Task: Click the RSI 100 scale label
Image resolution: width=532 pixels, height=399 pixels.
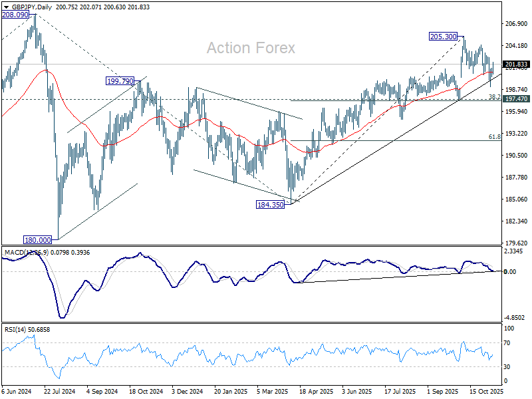Action: point(509,329)
